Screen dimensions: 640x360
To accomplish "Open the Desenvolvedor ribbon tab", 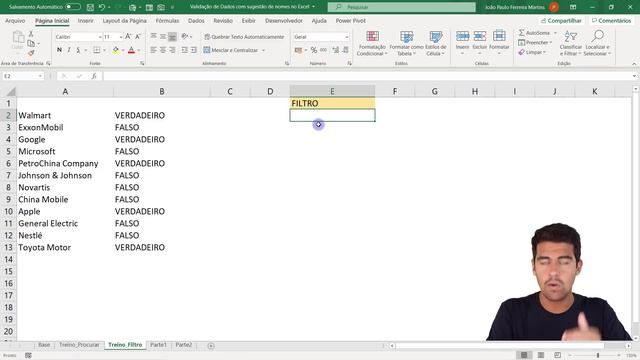I will point(284,20).
